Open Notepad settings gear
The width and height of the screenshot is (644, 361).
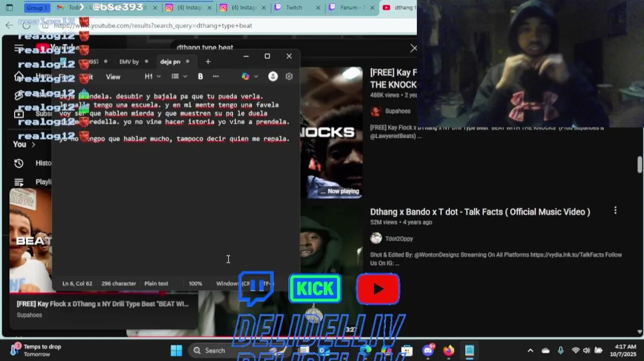coord(289,76)
